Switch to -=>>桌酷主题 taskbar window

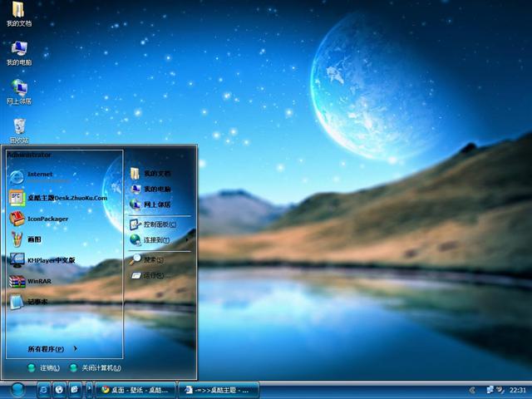219,390
